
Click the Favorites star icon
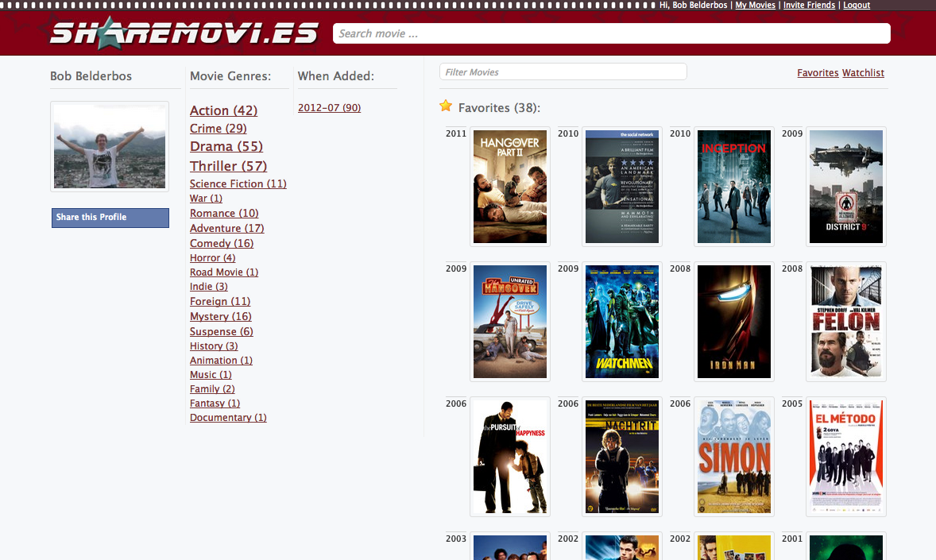tap(446, 106)
